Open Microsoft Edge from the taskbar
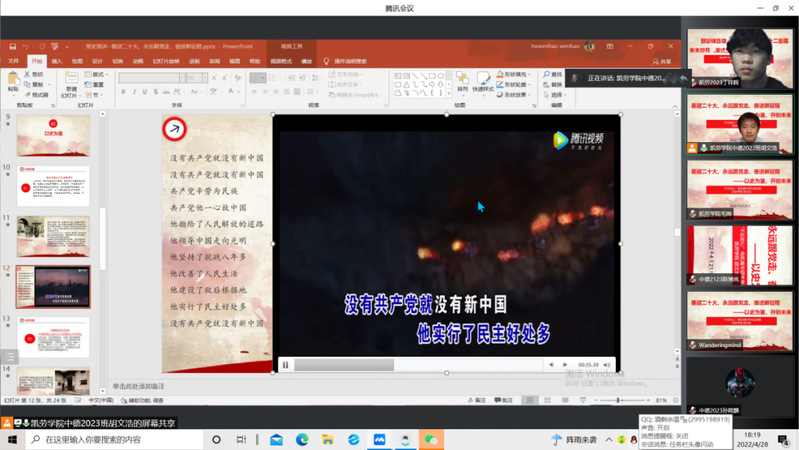The height and width of the screenshot is (450, 799). tap(302, 440)
